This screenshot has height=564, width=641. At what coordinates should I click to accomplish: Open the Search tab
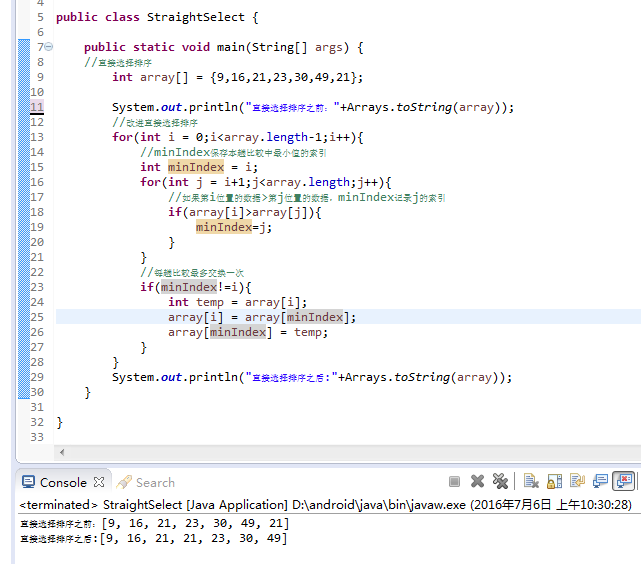(155, 483)
